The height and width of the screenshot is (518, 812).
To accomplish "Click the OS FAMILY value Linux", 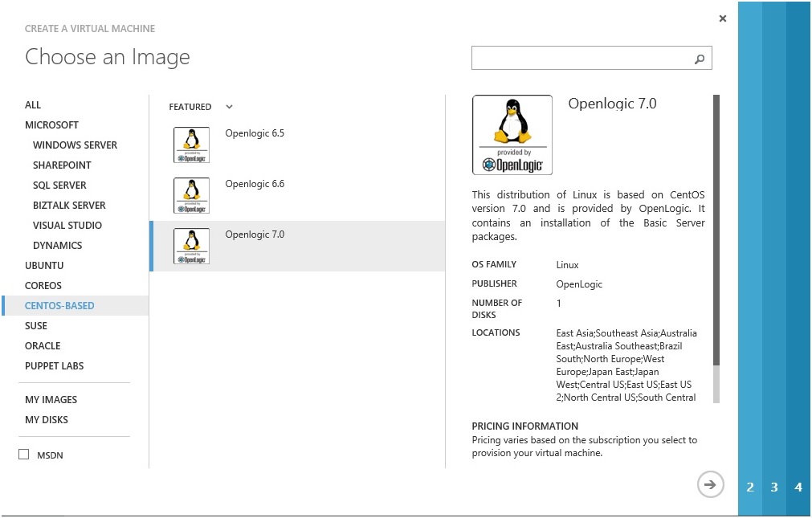I will [567, 265].
